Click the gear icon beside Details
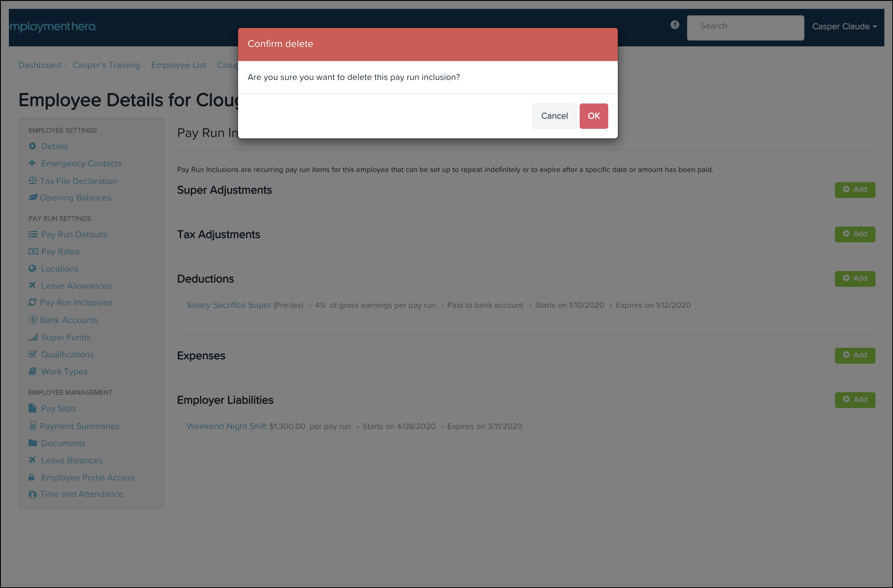 (33, 146)
